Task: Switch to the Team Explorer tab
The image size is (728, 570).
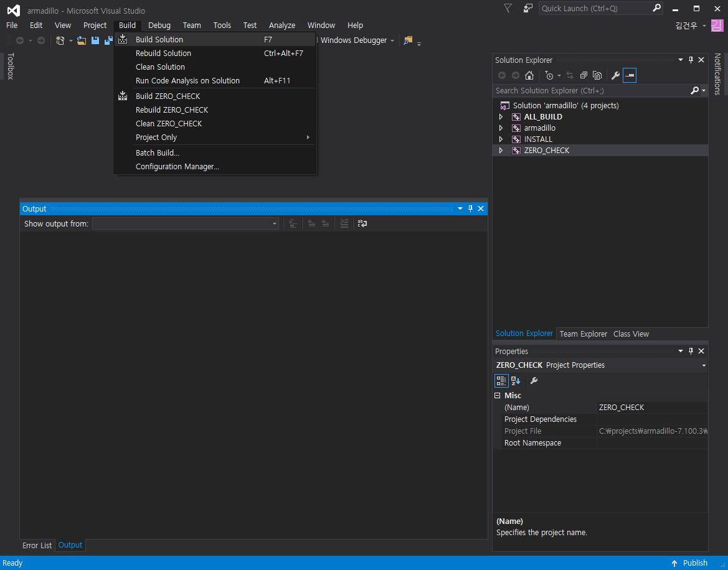Action: [583, 334]
